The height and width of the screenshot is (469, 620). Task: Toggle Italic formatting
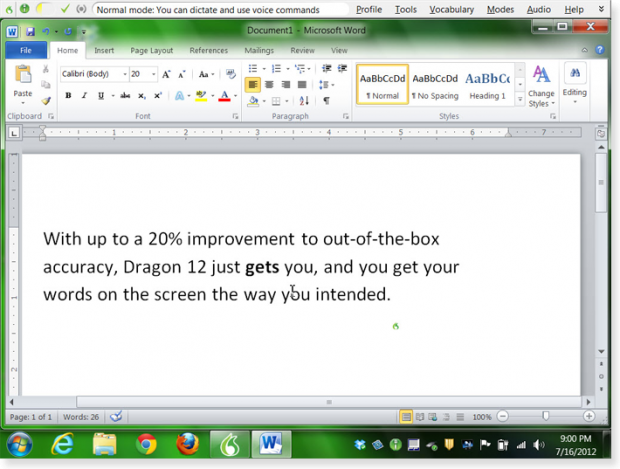tap(84, 95)
